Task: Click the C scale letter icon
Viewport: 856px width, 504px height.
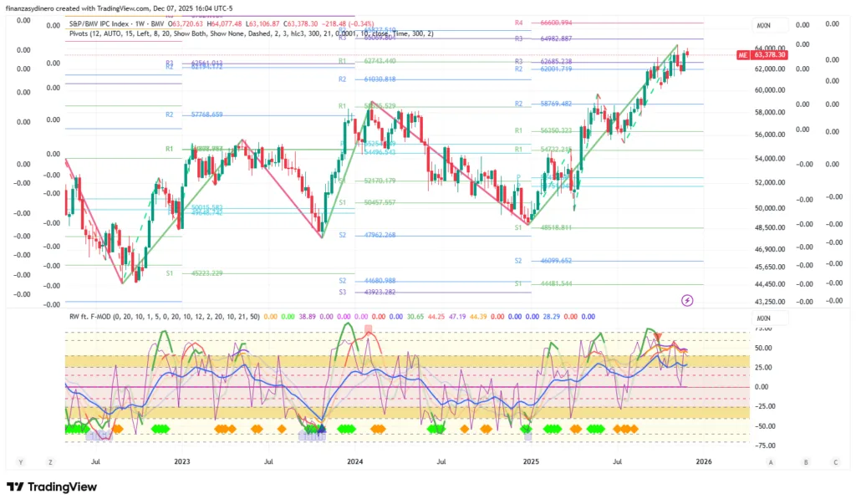Action: pos(834,461)
